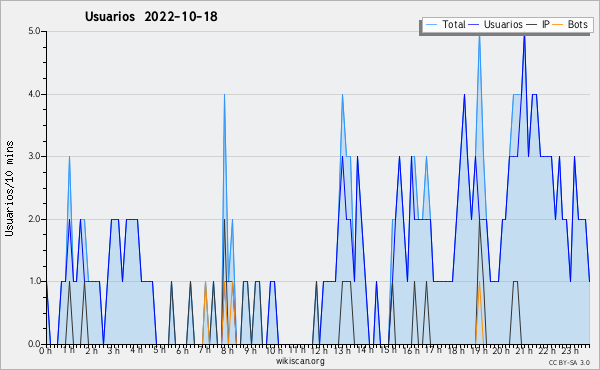This screenshot has height=370, width=600.
Task: Click the 'IP' legend entry
Action: pos(538,24)
